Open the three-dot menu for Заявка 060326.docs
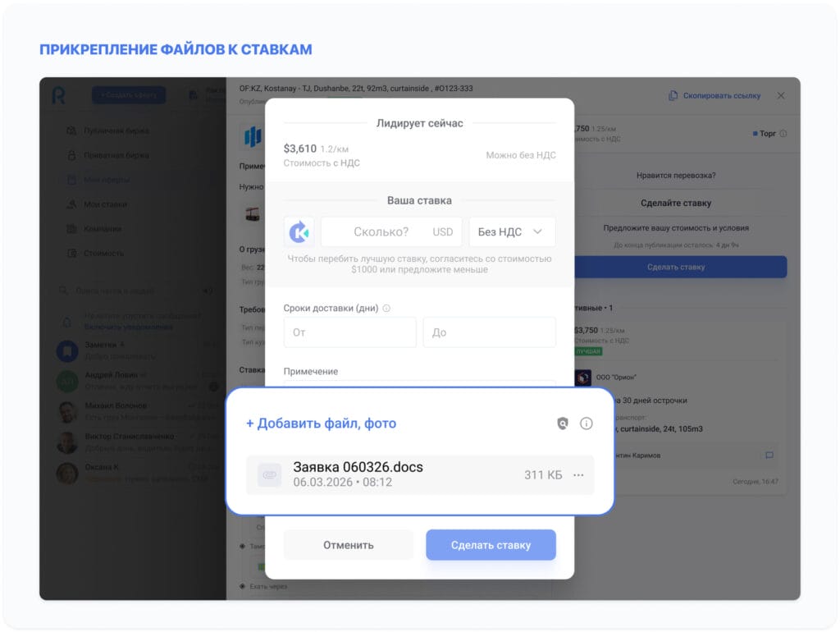This screenshot has width=840, height=632. tap(578, 474)
